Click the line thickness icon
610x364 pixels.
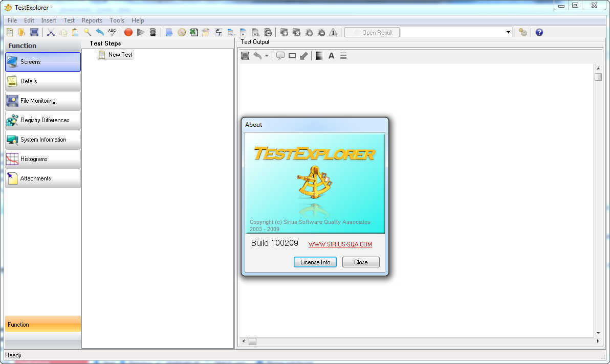point(343,56)
